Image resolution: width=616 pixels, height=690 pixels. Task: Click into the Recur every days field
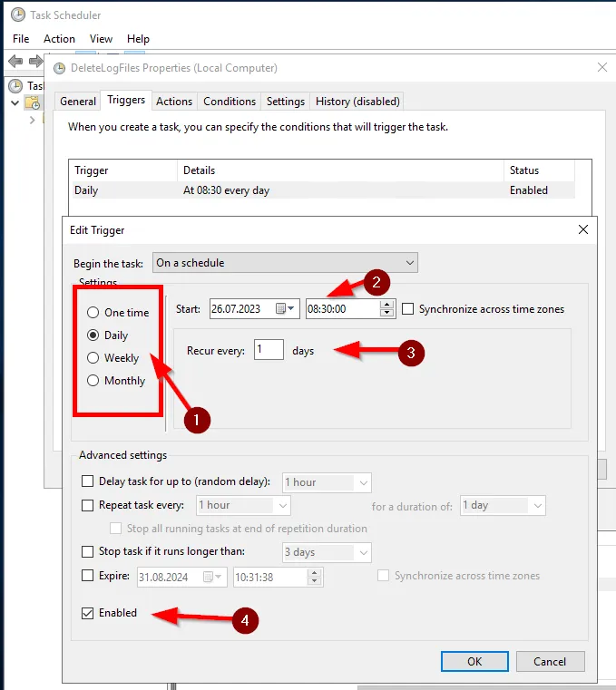(x=269, y=350)
